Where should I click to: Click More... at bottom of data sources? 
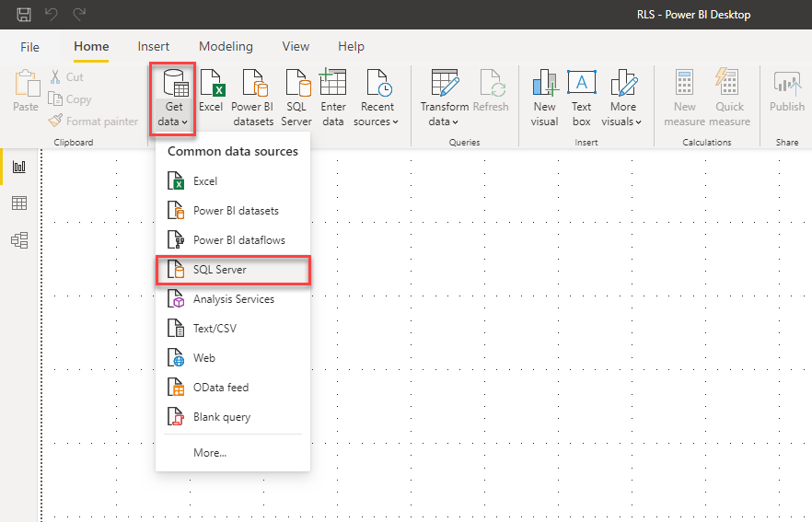(210, 453)
